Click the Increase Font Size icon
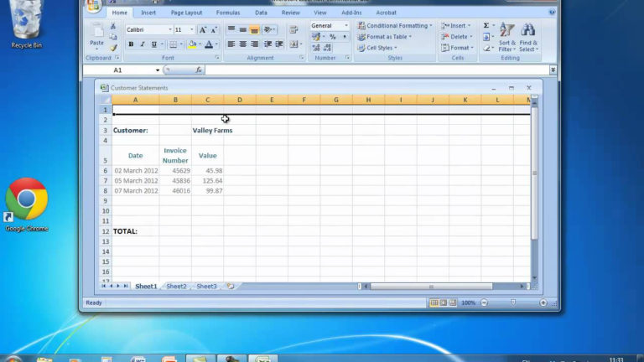The width and height of the screenshot is (644, 362). tap(203, 29)
